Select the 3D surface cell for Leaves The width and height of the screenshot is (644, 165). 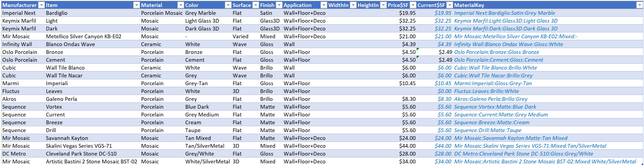tap(245, 91)
